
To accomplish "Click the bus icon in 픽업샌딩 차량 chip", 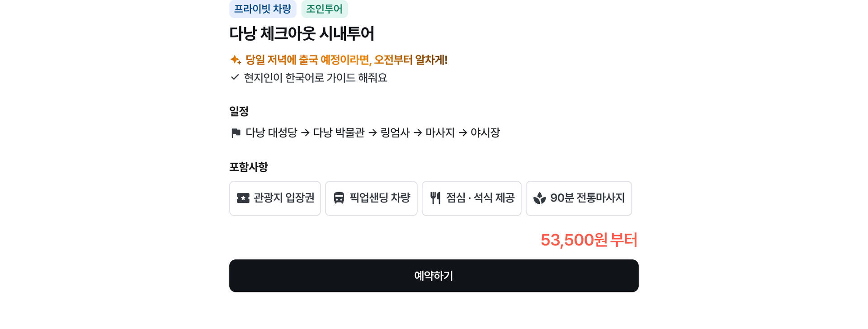I will tap(339, 198).
